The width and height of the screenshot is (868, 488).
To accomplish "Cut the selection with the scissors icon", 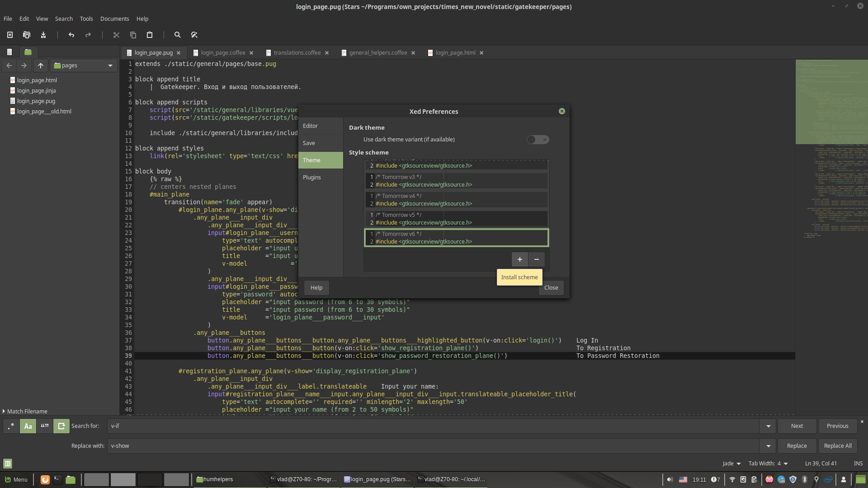I will click(x=116, y=35).
